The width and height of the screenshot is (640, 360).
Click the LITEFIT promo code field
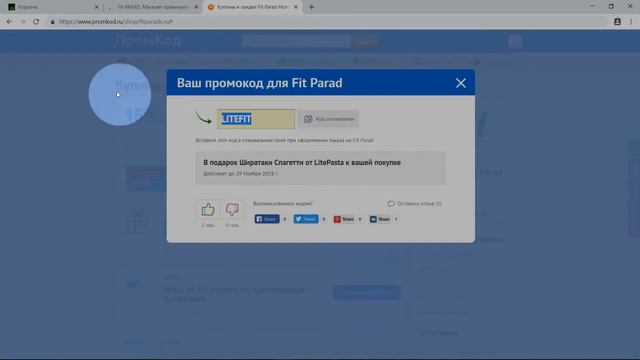pyautogui.click(x=256, y=119)
